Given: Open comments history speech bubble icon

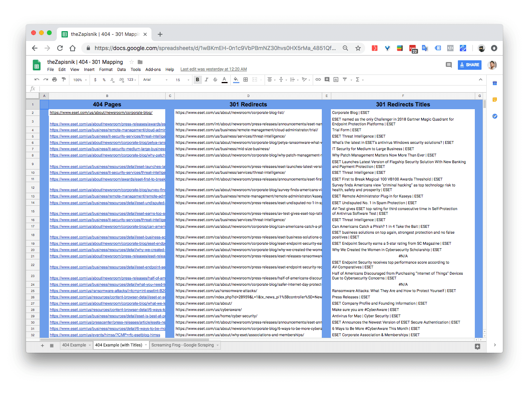Looking at the screenshot, I should pyautogui.click(x=449, y=65).
